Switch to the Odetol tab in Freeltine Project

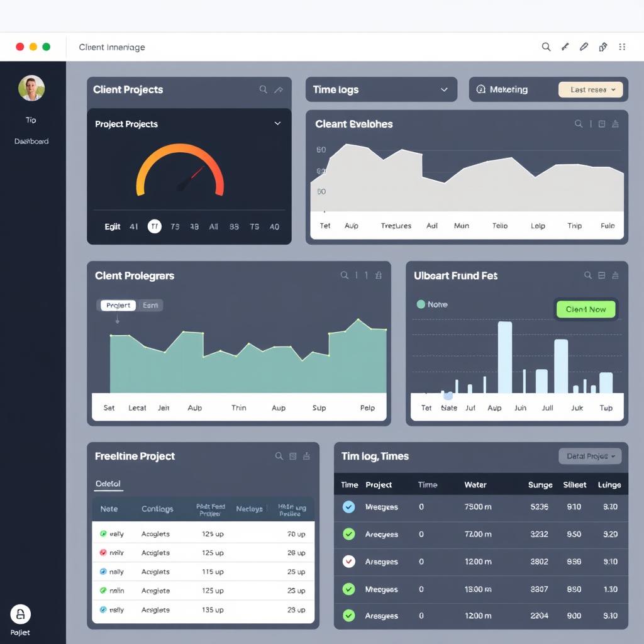[108, 484]
